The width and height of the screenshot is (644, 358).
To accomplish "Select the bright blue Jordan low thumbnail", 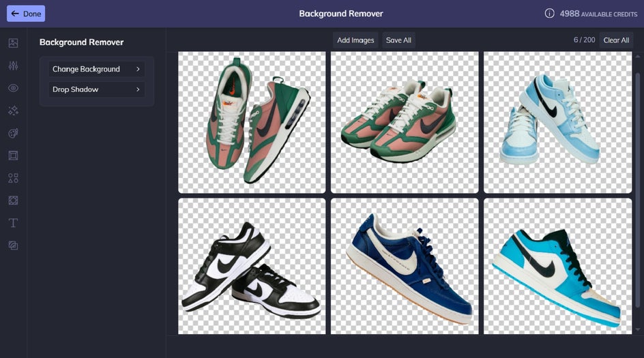I will 558,267.
